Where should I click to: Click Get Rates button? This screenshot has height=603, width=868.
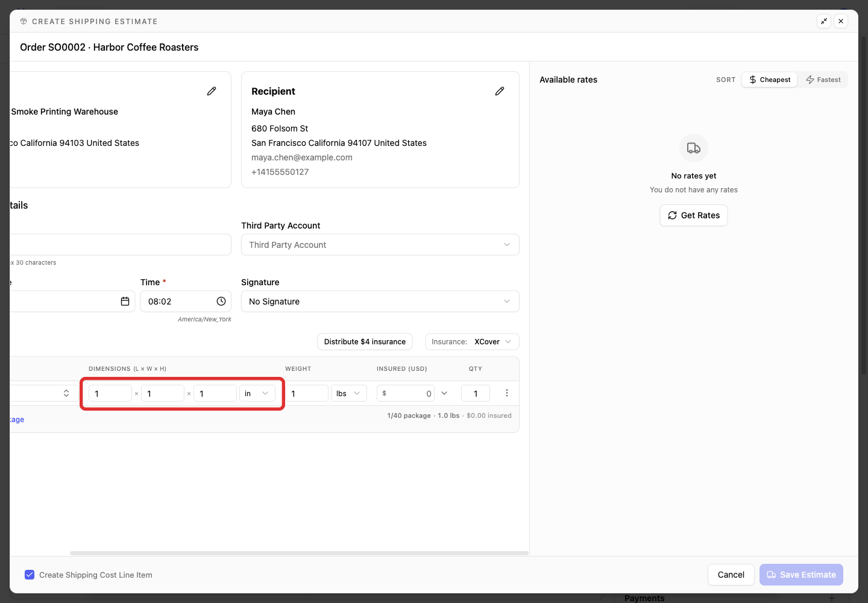tap(694, 215)
